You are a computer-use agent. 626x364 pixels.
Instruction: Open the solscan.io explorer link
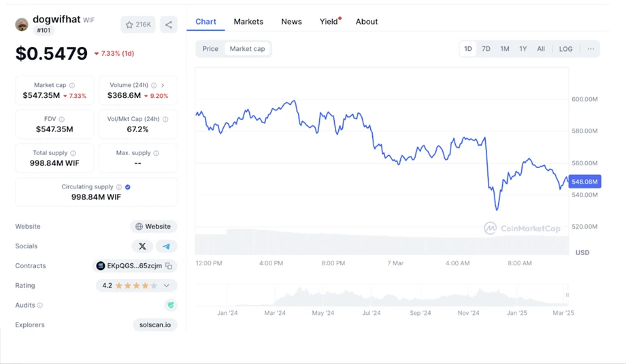click(x=154, y=325)
